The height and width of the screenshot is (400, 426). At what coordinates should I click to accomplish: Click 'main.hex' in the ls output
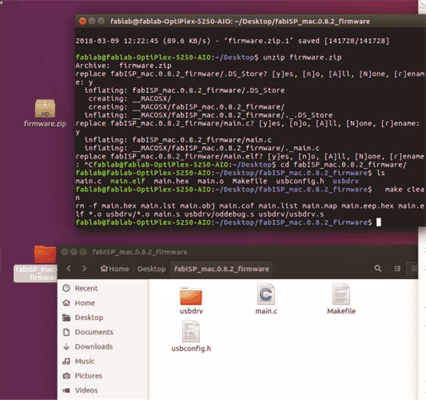[x=171, y=181]
